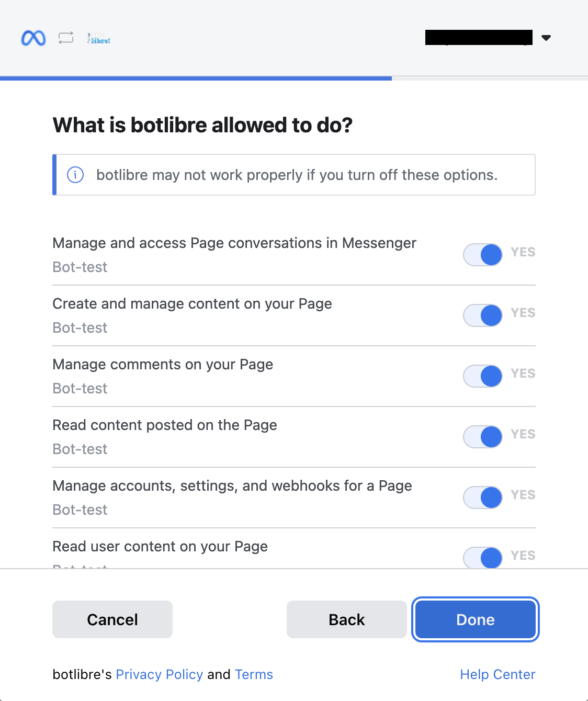The height and width of the screenshot is (701, 588).
Task: Open the Help Center link
Action: [x=497, y=674]
